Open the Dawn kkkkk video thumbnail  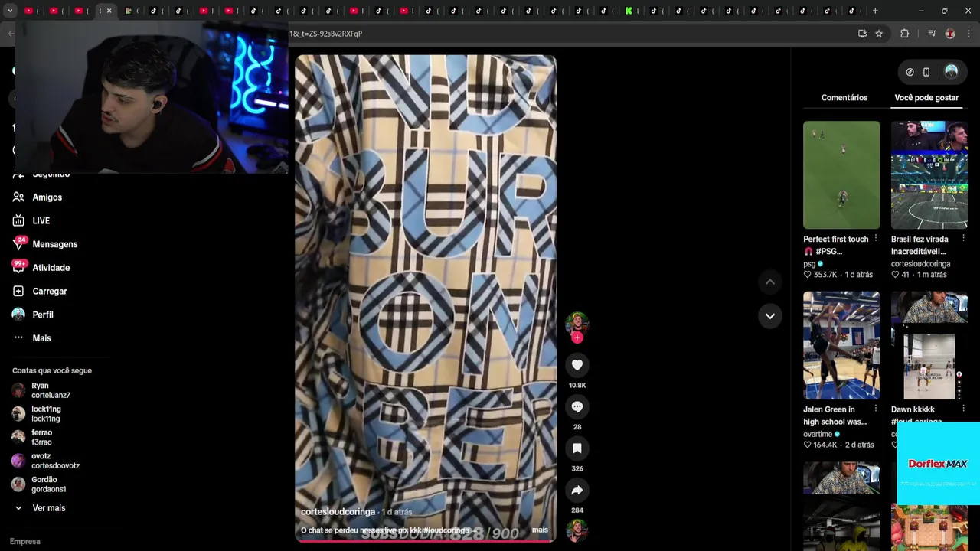929,345
